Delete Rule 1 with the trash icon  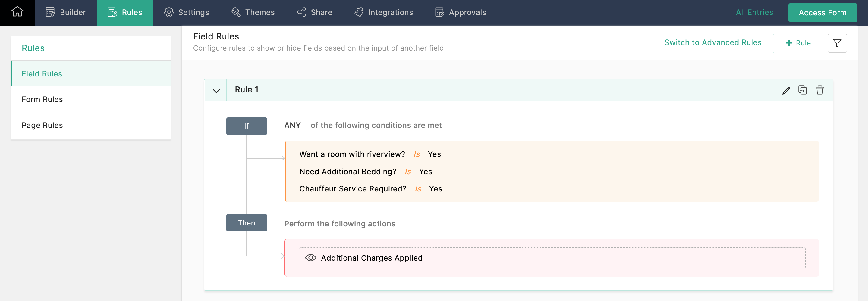coord(820,90)
